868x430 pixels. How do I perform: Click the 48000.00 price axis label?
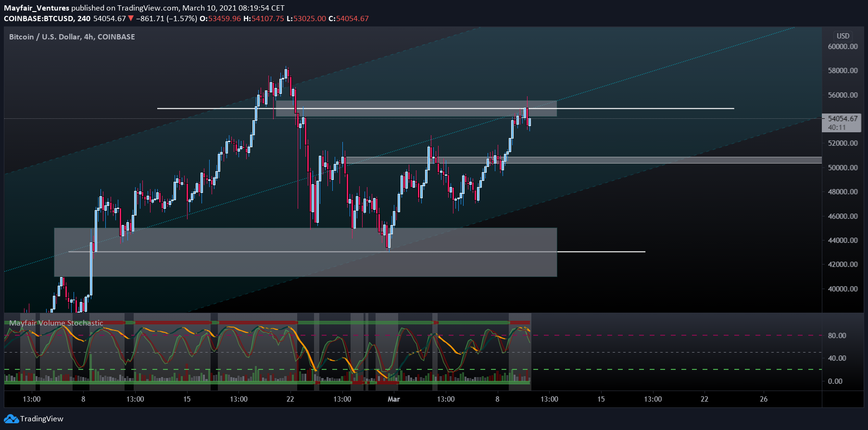[843, 192]
